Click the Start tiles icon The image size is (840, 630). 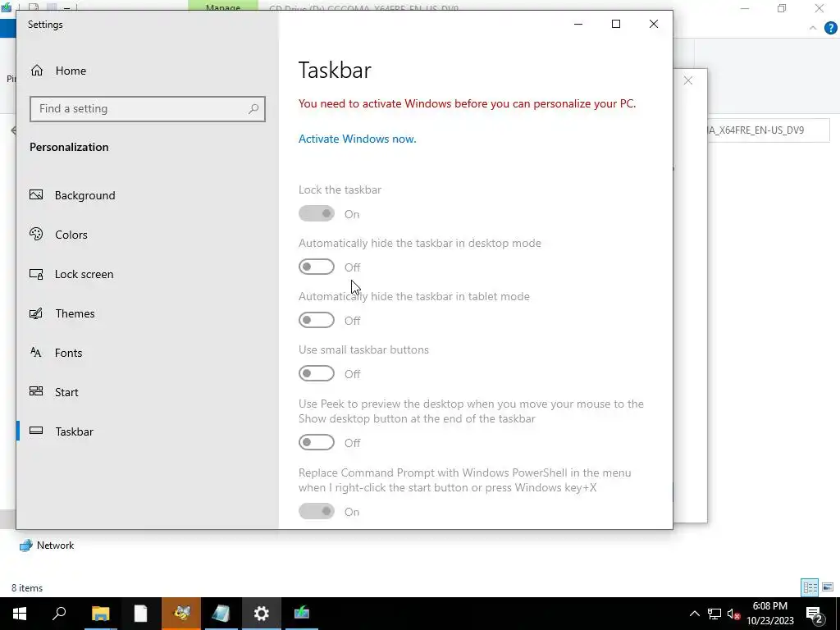tap(36, 391)
